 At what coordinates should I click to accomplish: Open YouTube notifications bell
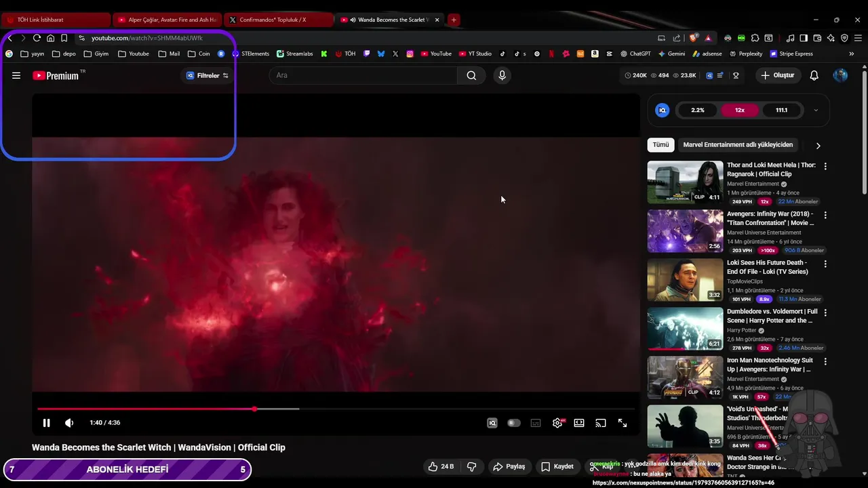tap(814, 75)
